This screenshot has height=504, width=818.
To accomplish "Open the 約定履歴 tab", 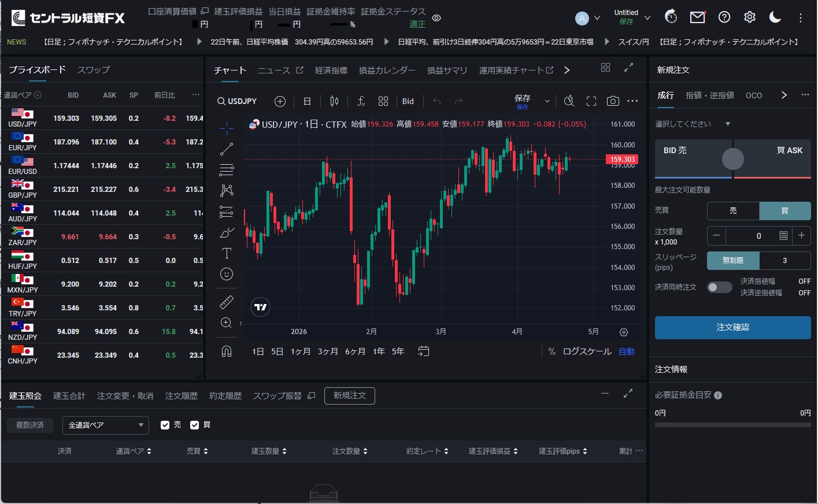I will (x=225, y=396).
